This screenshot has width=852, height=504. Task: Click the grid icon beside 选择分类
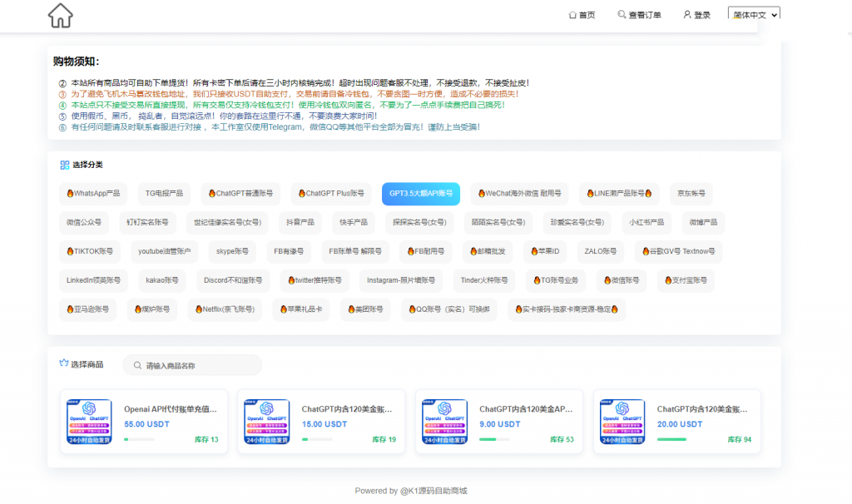point(63,165)
